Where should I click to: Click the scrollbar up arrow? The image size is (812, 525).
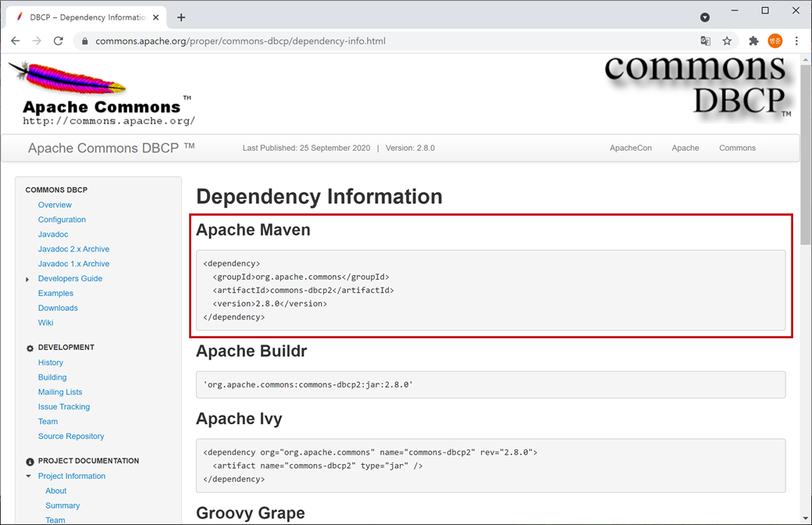[x=805, y=59]
